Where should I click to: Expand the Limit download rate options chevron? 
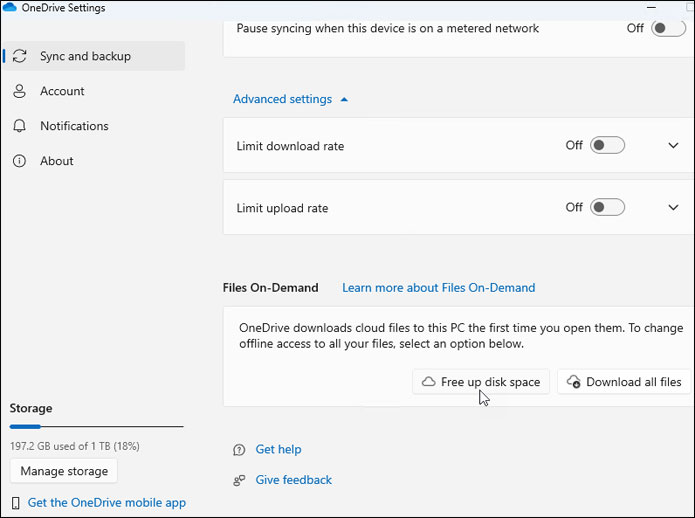[673, 145]
